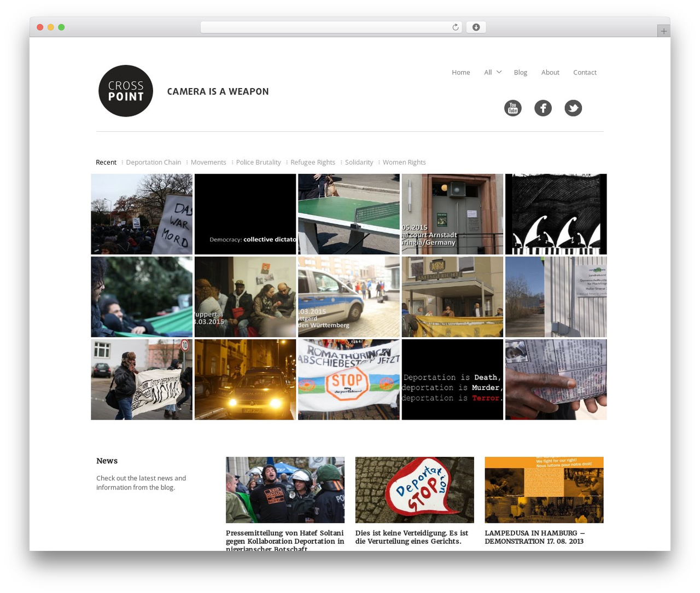Screen dimensions: 700x593
Task: Open the court Arnstadt door thumbnail
Action: tap(452, 214)
